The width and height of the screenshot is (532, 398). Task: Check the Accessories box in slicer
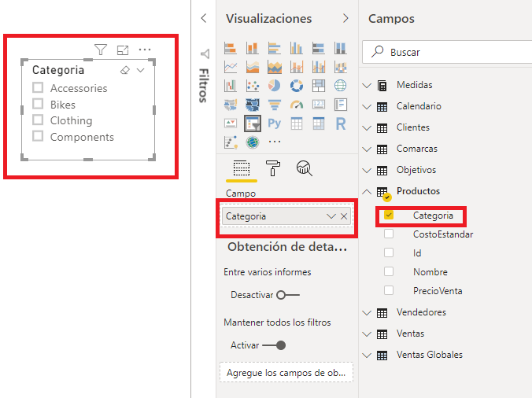(38, 87)
